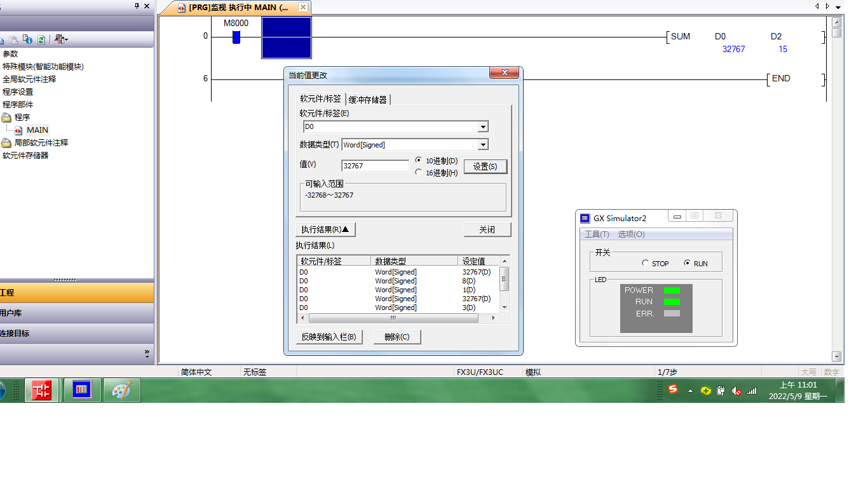Click the Sogou input method tray icon
Viewport: 868px width, 488px height.
pyautogui.click(x=674, y=390)
